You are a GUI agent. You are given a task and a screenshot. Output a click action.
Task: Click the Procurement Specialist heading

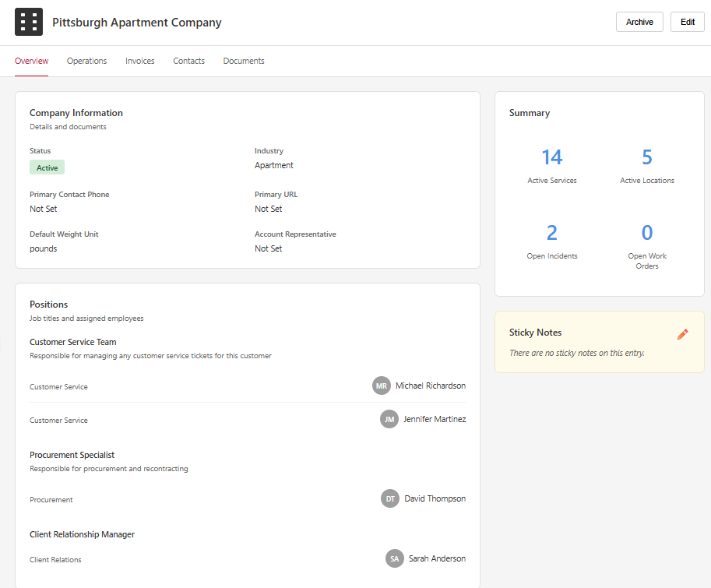point(72,455)
